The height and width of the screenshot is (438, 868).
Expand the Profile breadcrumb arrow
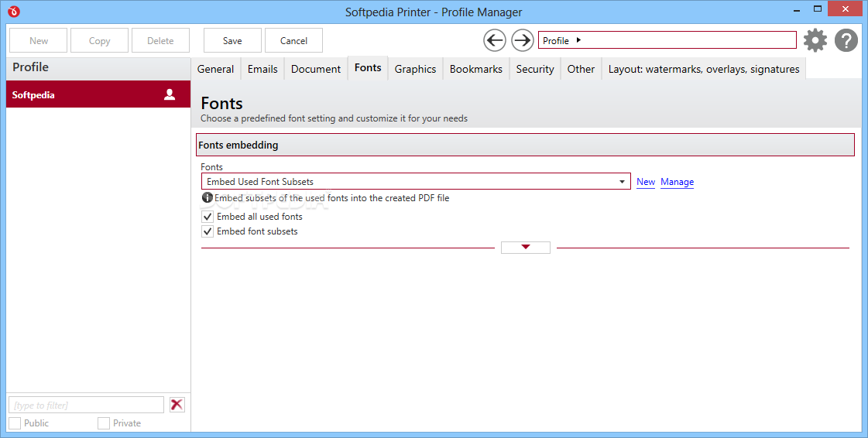pos(578,39)
